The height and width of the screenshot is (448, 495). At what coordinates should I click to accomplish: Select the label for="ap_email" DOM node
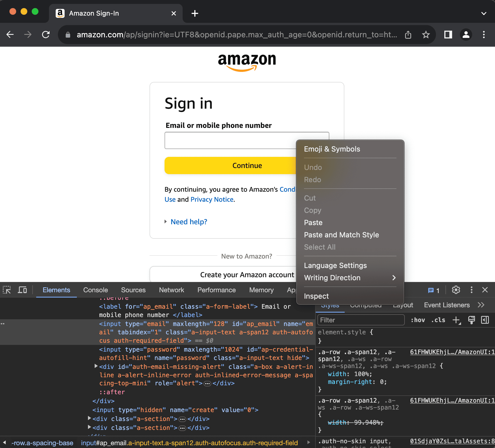195,311
